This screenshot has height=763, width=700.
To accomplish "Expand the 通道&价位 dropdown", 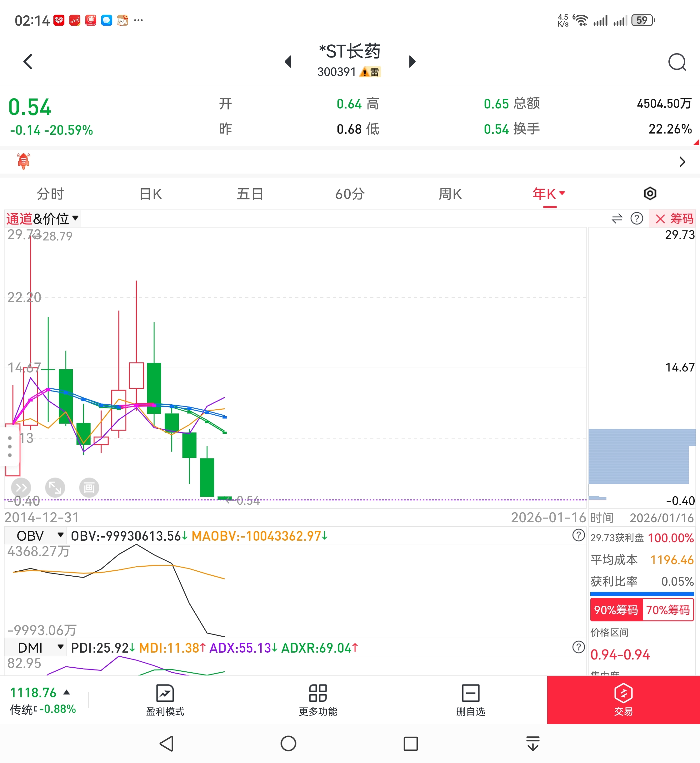I will click(x=42, y=219).
